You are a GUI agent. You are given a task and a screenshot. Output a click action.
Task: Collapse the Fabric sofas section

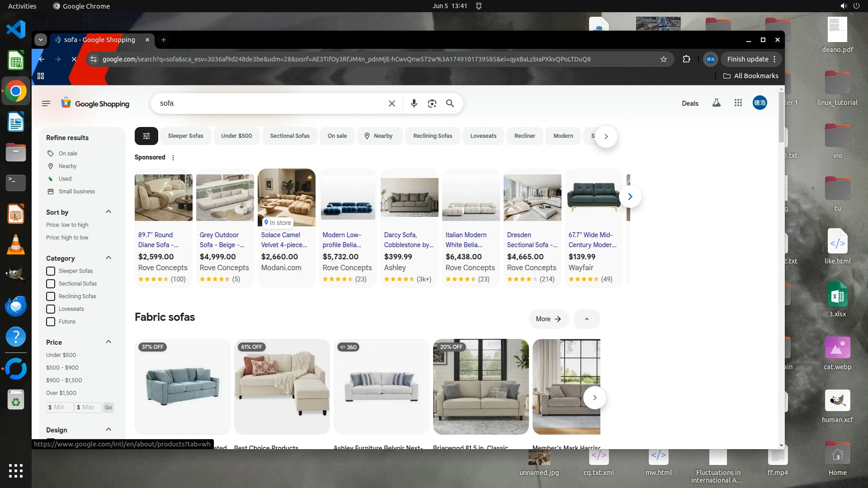tap(586, 319)
